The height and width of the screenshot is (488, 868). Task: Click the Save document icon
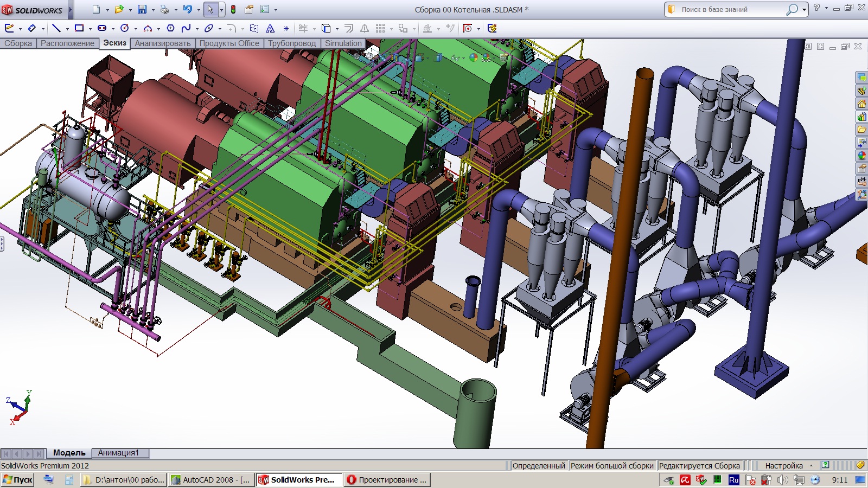[142, 9]
